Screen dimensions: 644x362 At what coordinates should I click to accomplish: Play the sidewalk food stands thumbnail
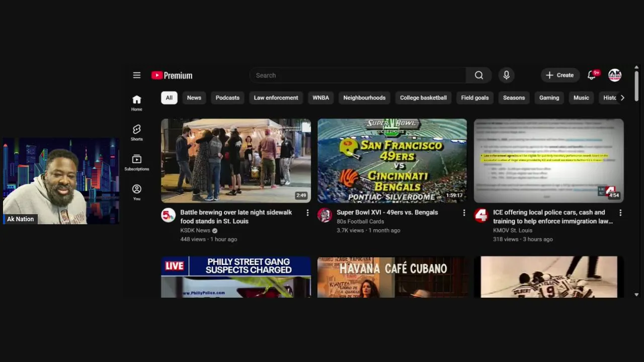[x=236, y=161]
